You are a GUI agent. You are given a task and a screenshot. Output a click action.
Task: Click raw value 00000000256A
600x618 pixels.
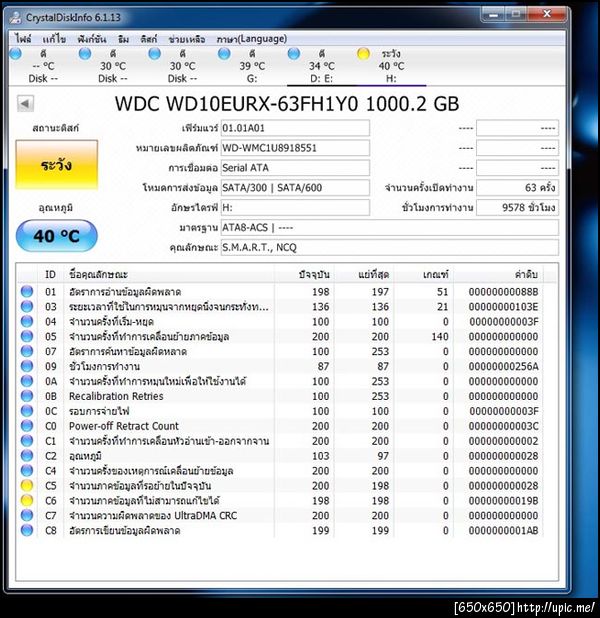tap(503, 366)
